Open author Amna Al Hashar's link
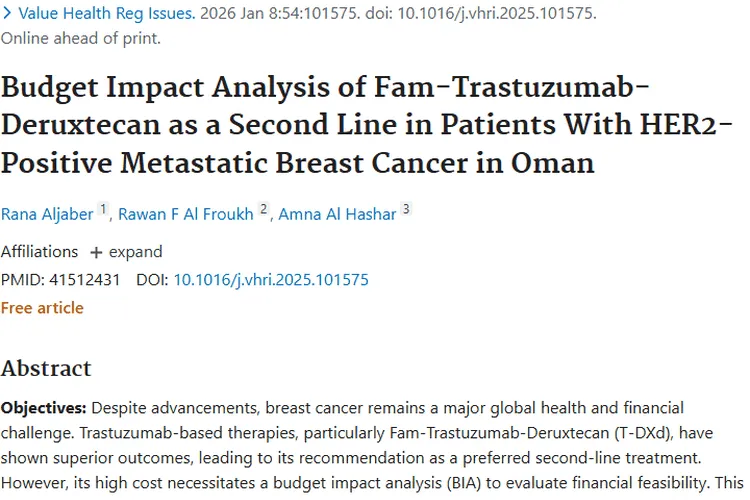Viewport: 750px width, 500px height. pos(337,213)
